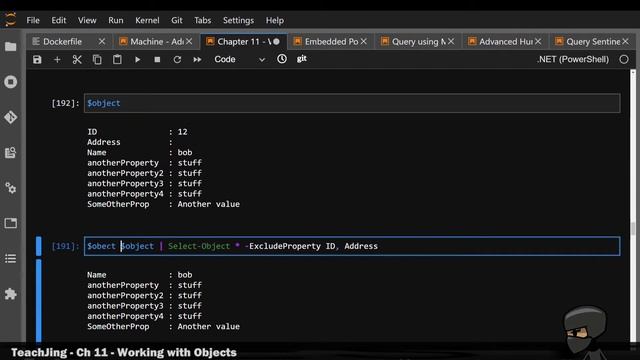
Task: Open the Kernel menu
Action: coord(147,20)
